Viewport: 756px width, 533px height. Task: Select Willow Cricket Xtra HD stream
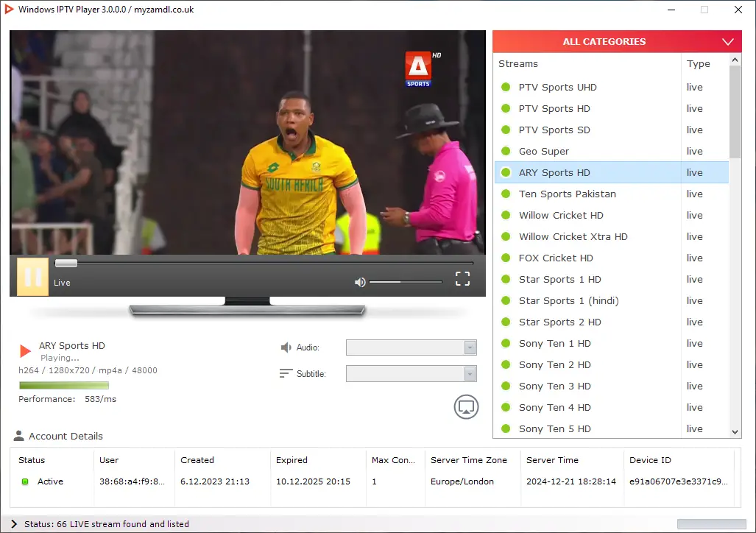coord(612,236)
